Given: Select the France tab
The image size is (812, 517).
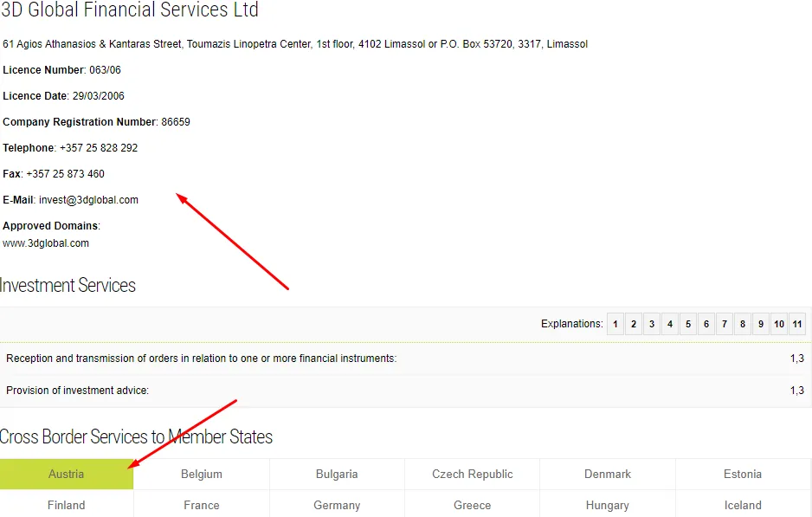Looking at the screenshot, I should point(202,505).
